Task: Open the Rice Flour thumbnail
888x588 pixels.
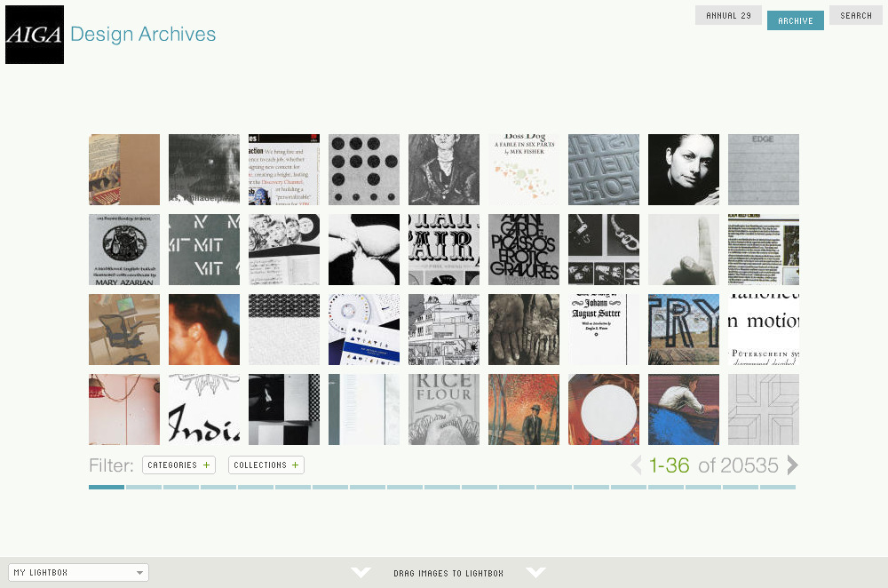Action: point(444,409)
